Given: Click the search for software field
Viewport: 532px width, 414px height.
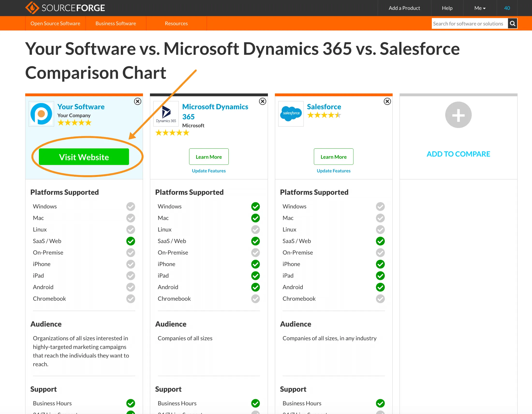Looking at the screenshot, I should pyautogui.click(x=469, y=23).
